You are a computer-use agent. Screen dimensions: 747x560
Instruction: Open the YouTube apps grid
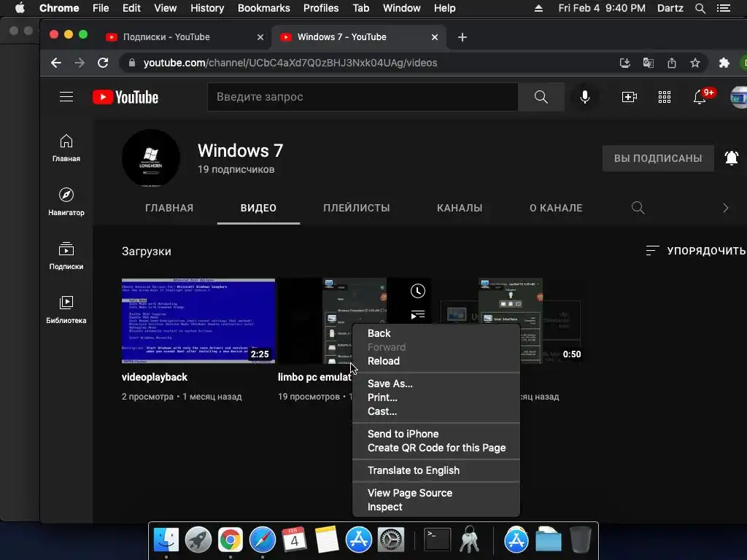tap(665, 97)
